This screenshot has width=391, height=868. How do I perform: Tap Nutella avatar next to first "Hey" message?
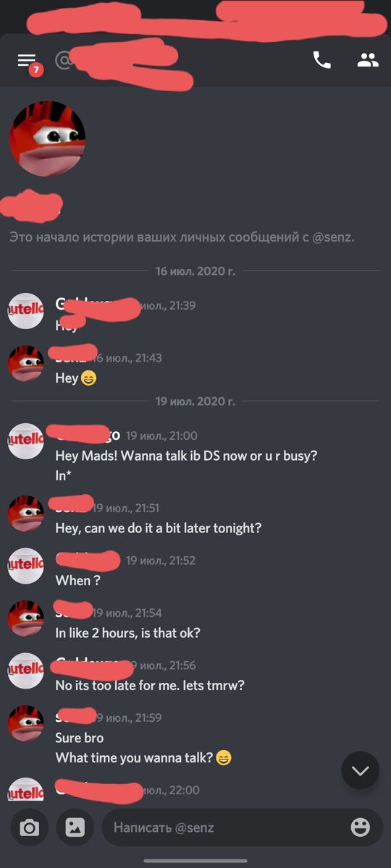pos(26,311)
